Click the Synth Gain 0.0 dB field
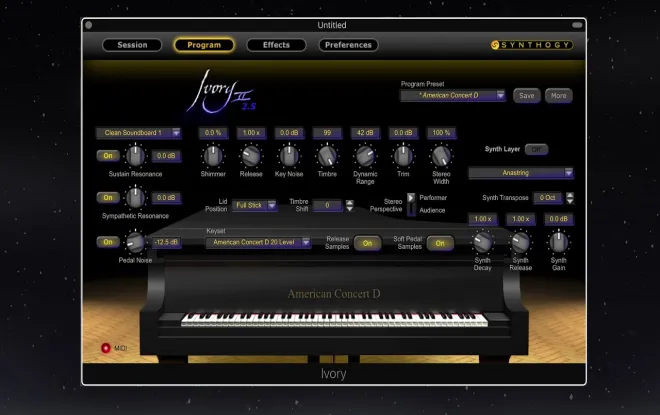Screen dimensions: 660x415 pyautogui.click(x=559, y=219)
